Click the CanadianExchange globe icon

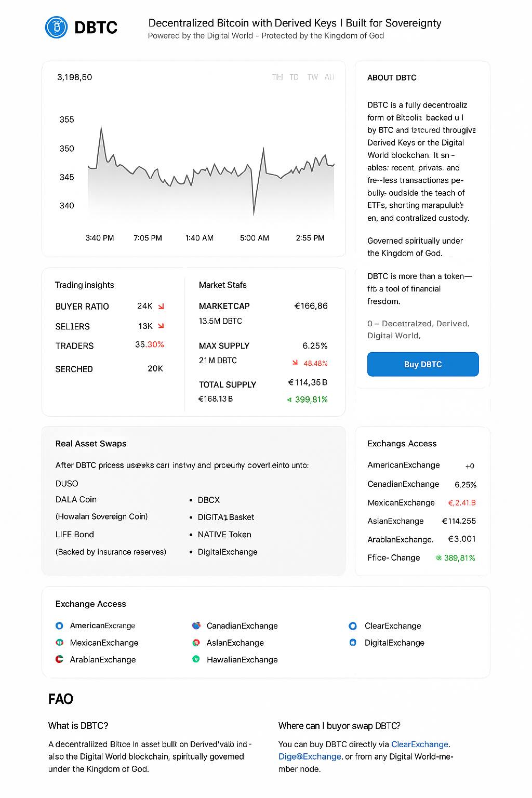coord(196,626)
